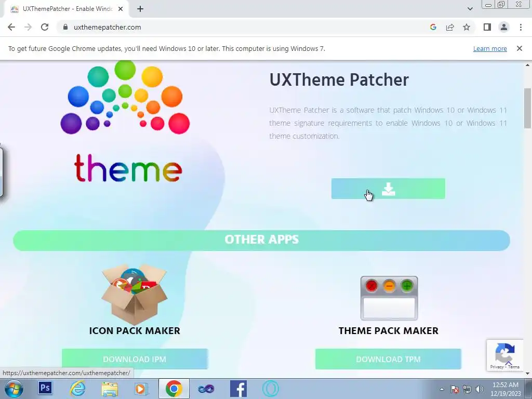This screenshot has height=399, width=532.
Task: Open the tab search dropdown arrow
Action: (470, 9)
